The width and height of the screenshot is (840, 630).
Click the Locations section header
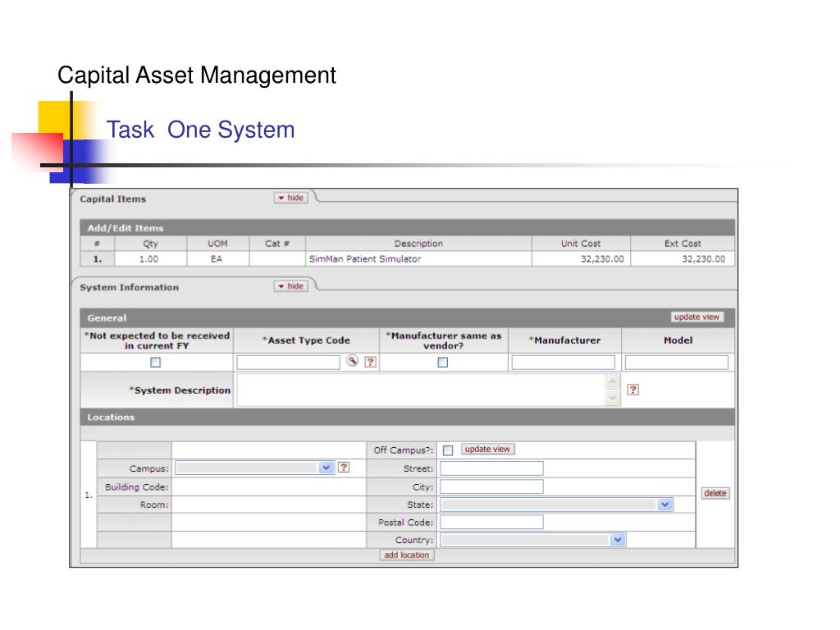coord(407,417)
